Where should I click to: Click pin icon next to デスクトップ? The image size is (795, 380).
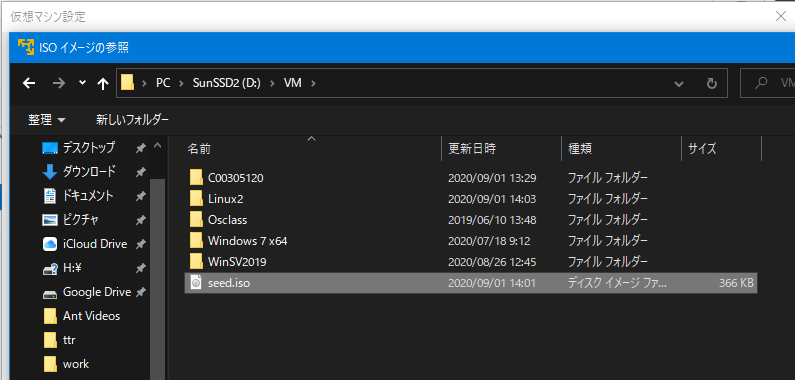pos(141,148)
